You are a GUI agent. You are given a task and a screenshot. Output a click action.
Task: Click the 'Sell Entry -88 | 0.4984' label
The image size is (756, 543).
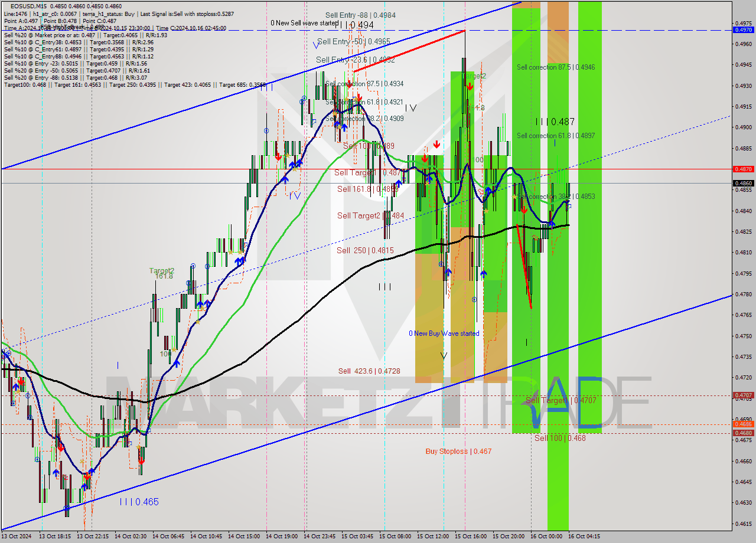[x=360, y=15]
